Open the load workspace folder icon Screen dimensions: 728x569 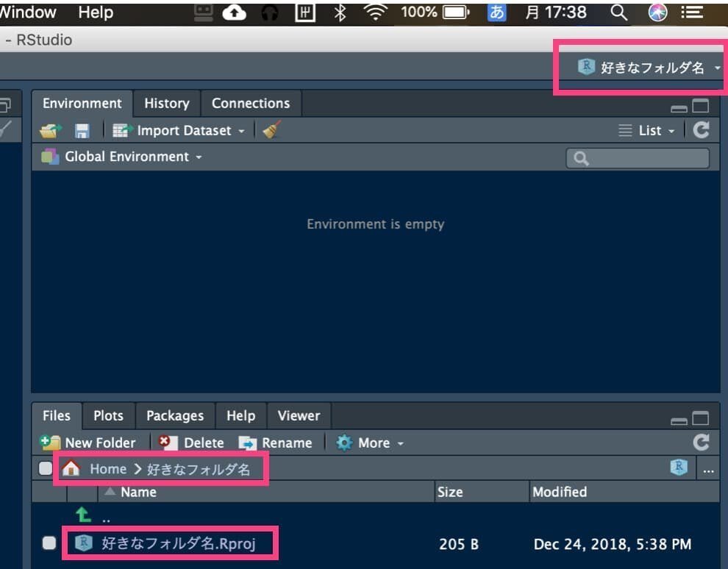[x=50, y=131]
